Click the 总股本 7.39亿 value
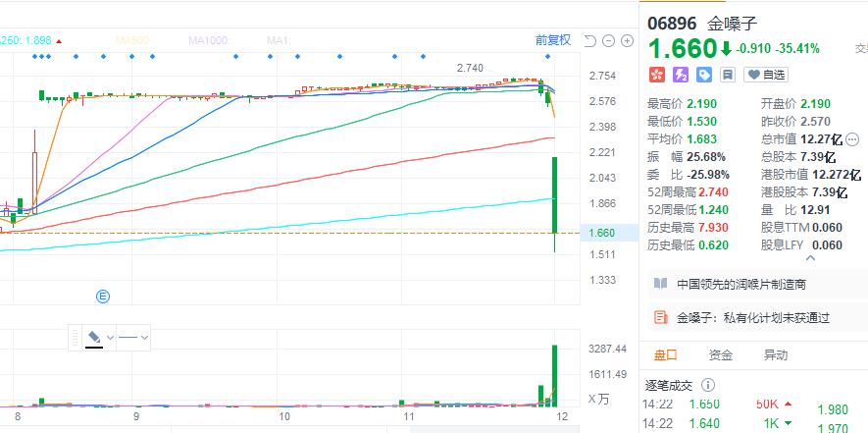The height and width of the screenshot is (433, 868). click(x=818, y=157)
